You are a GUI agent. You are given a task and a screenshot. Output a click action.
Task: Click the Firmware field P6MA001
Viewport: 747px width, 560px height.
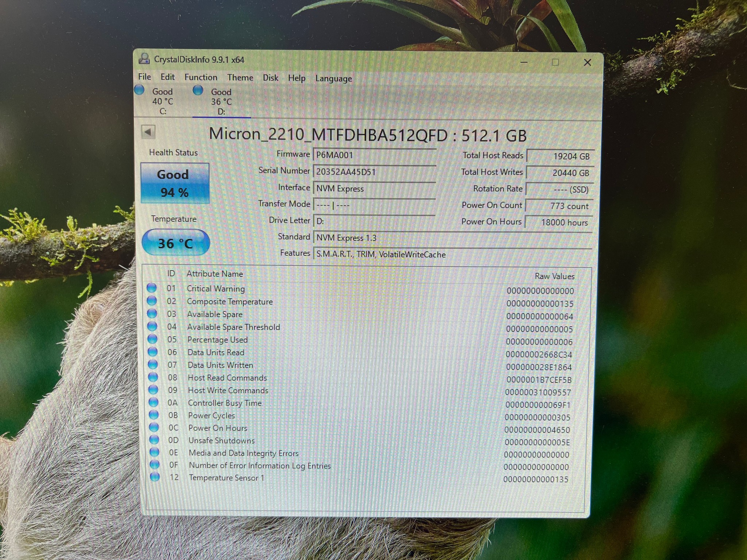pyautogui.click(x=374, y=155)
